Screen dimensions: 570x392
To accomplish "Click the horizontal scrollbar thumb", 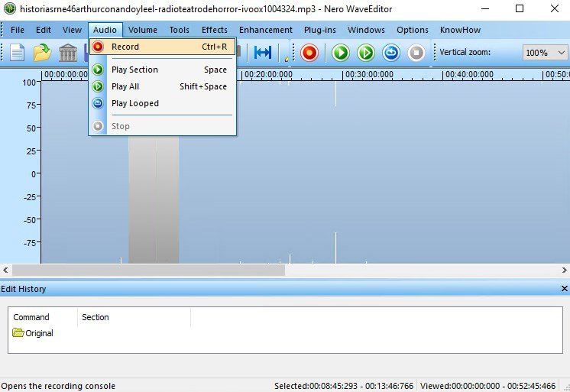I will tap(148, 271).
